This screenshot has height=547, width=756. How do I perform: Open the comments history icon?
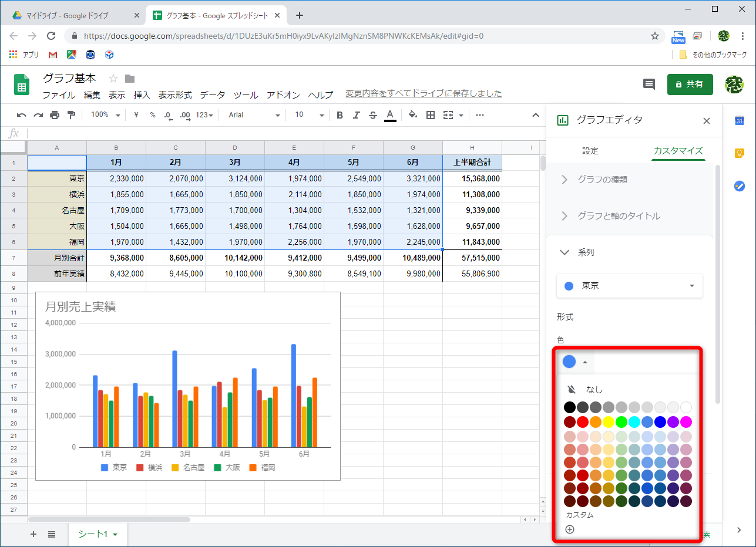click(x=649, y=84)
